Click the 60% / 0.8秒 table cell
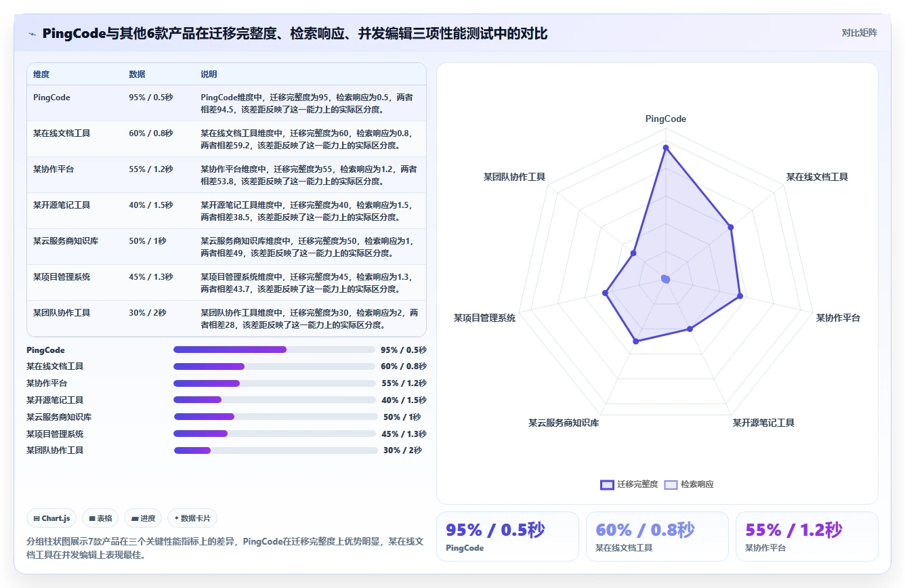The width and height of the screenshot is (905, 588). 151,133
